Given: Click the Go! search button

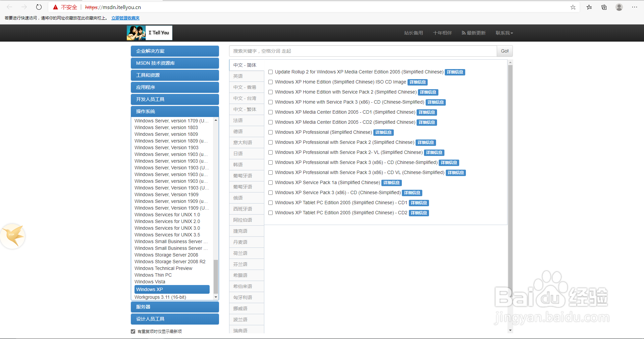Looking at the screenshot, I should point(505,51).
